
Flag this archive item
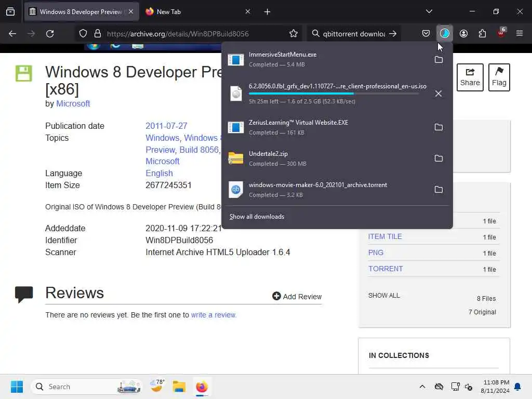point(499,77)
